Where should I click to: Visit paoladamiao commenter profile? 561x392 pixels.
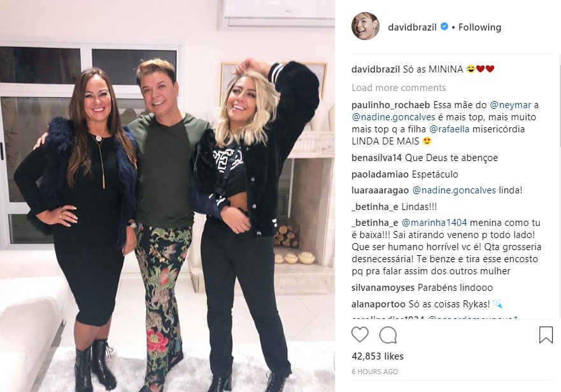click(x=380, y=174)
